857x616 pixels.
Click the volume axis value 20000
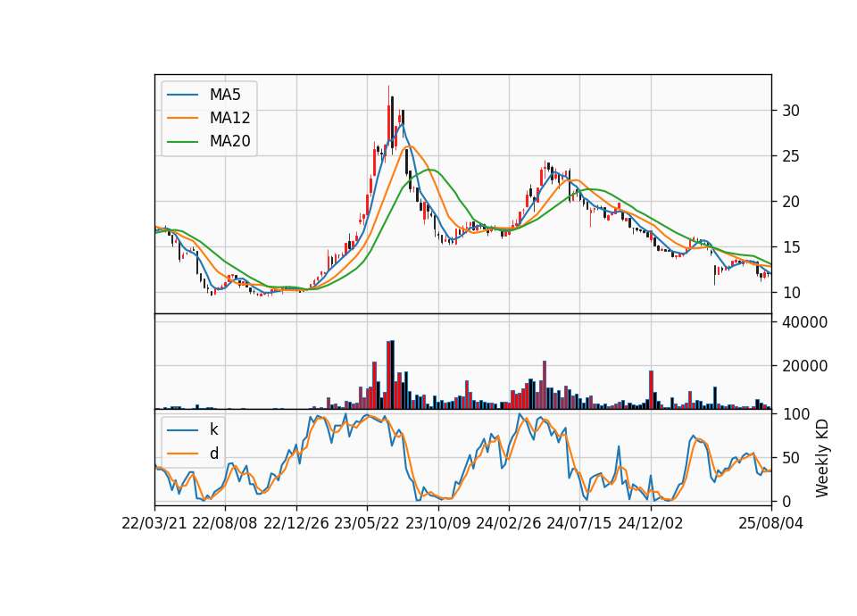pyautogui.click(x=805, y=366)
